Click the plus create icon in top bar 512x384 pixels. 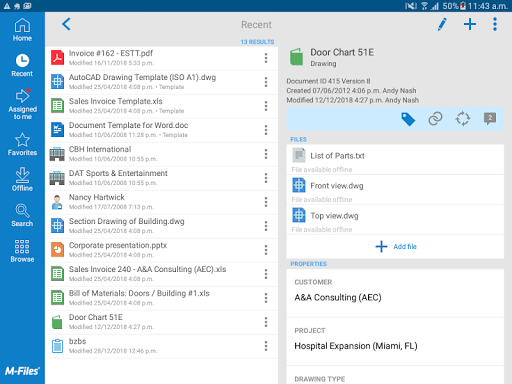[x=470, y=24]
